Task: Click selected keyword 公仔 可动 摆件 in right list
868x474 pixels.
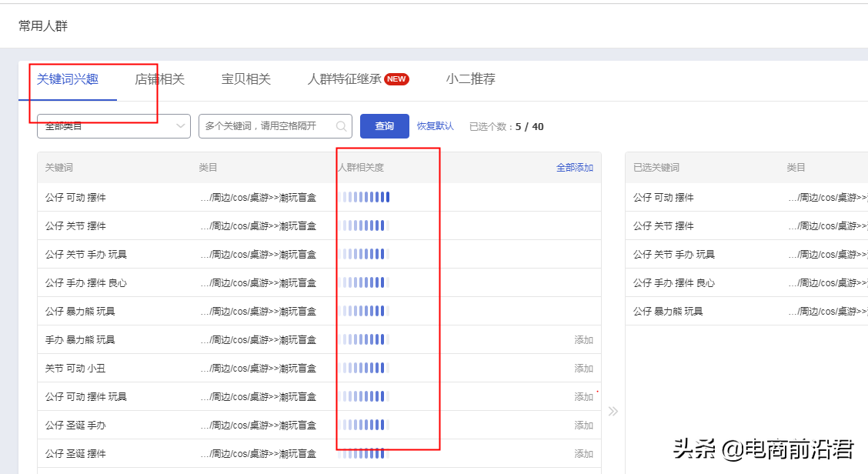Action: click(x=663, y=197)
